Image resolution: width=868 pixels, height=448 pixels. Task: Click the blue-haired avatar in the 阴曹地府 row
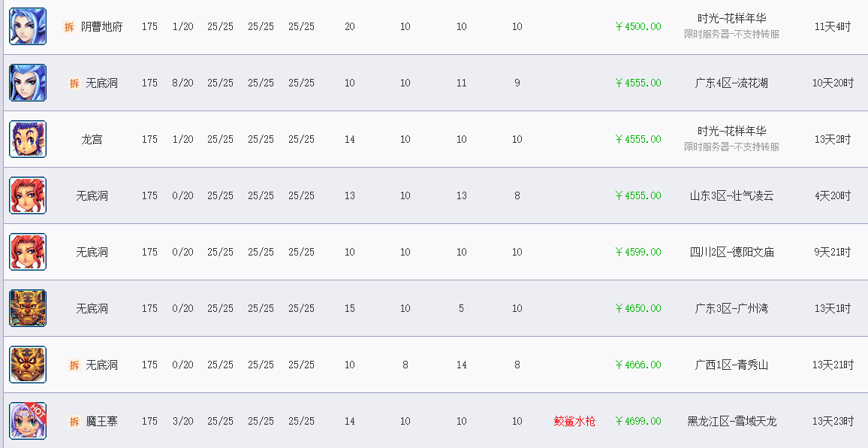point(28,26)
